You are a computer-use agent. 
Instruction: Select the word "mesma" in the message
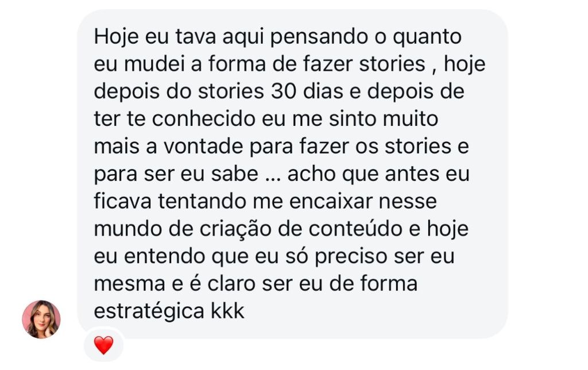click(x=129, y=283)
